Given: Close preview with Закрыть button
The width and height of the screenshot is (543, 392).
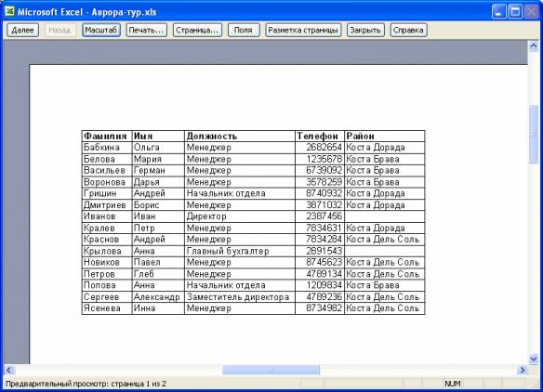Looking at the screenshot, I should tap(365, 30).
